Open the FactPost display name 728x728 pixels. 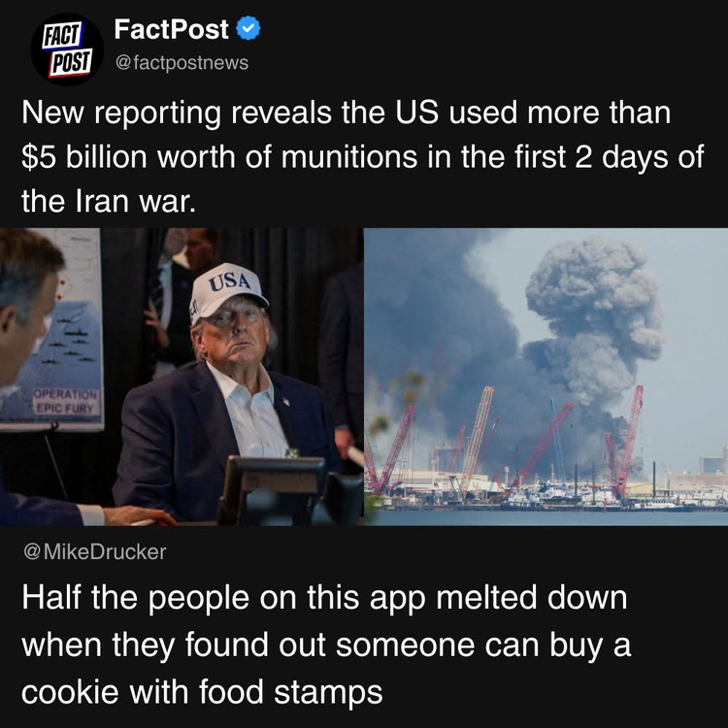(171, 29)
